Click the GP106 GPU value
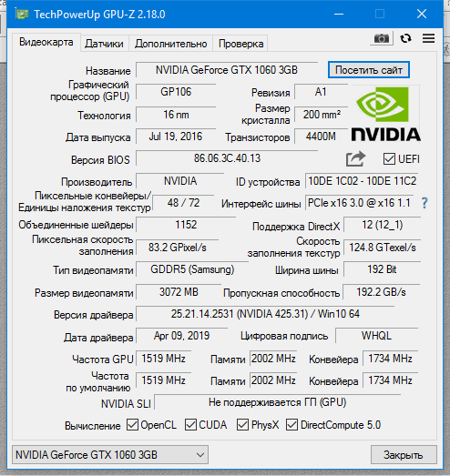 coord(176,92)
